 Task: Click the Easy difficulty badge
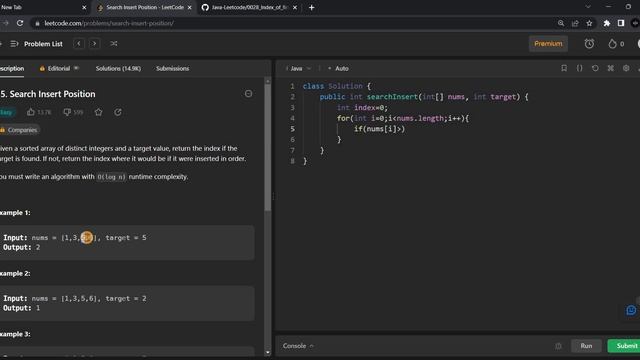click(7, 112)
